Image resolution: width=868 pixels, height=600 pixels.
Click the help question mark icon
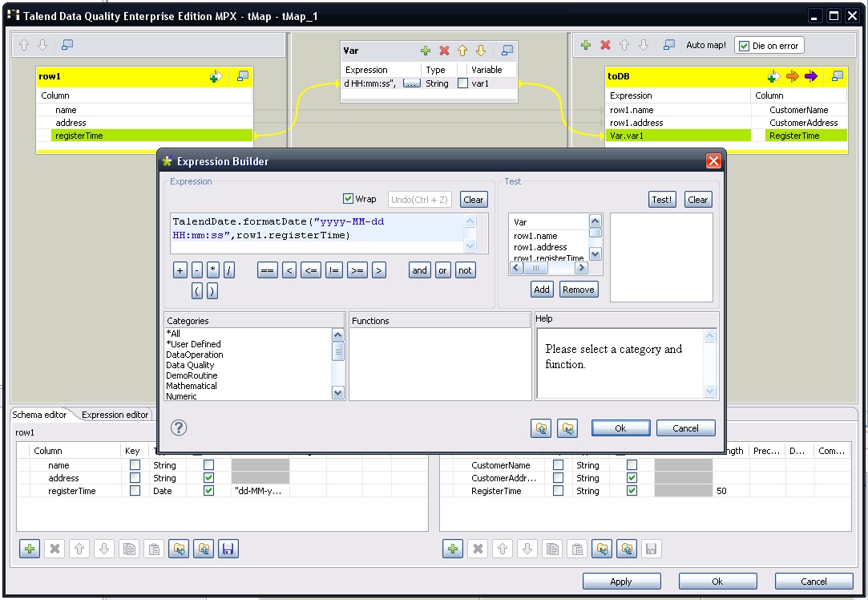click(x=180, y=428)
